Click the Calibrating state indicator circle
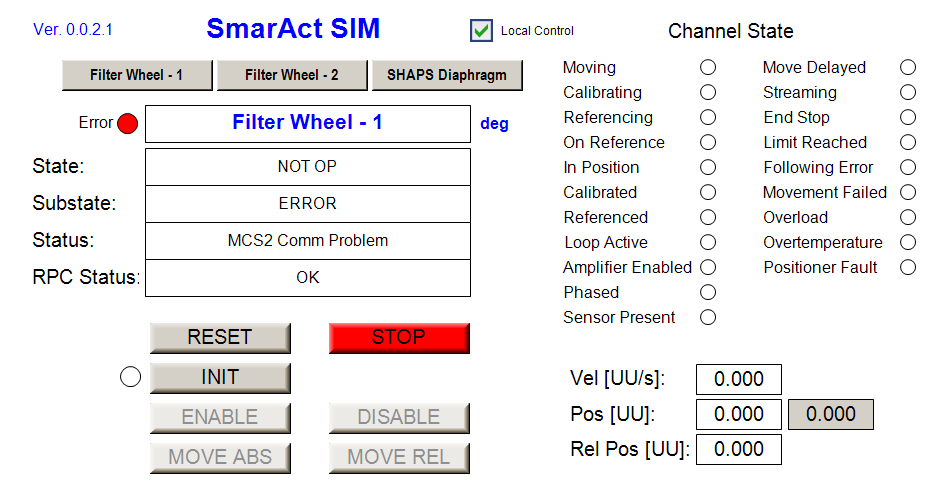 coord(708,93)
